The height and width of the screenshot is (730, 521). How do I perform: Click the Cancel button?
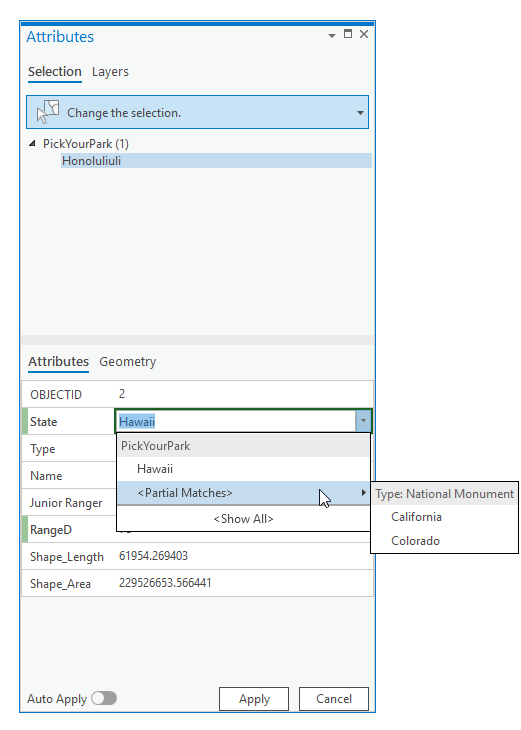[334, 699]
